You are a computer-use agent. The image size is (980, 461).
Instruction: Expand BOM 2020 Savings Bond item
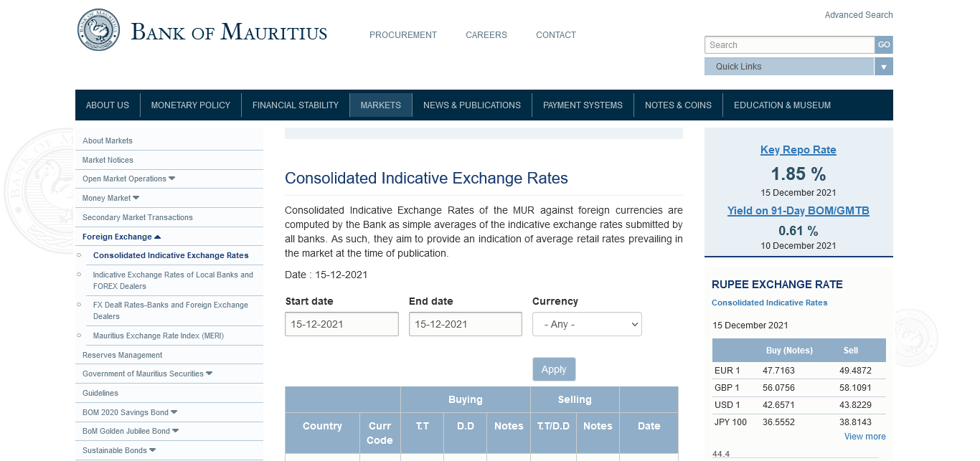click(x=174, y=412)
